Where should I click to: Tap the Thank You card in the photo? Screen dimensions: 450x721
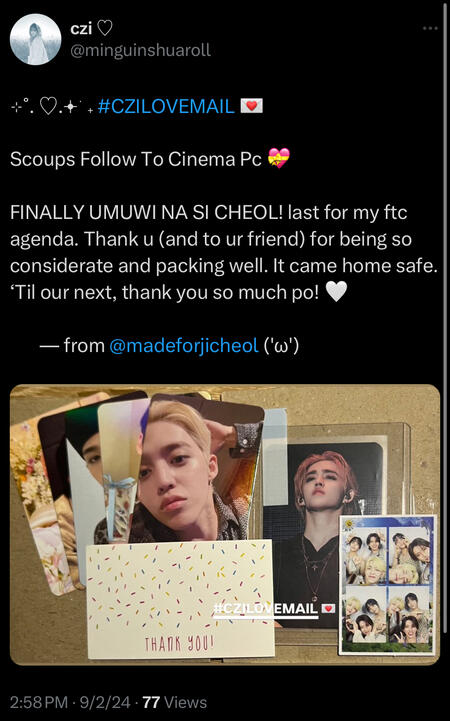(x=180, y=599)
